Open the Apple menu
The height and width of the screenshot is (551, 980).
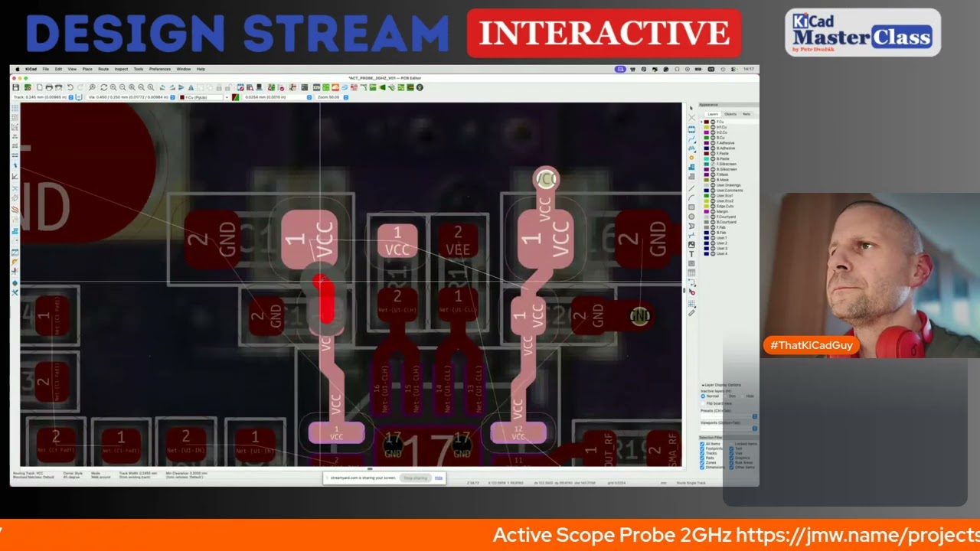[x=17, y=69]
